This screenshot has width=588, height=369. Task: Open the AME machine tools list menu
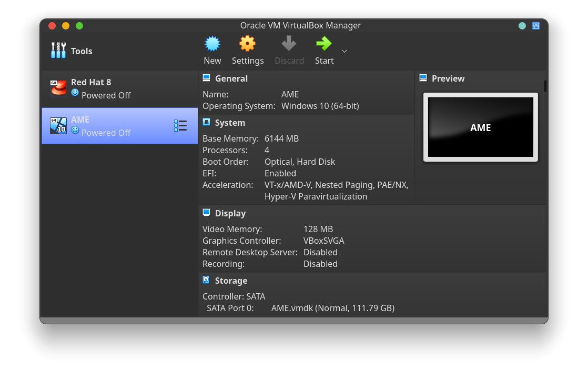pos(180,126)
